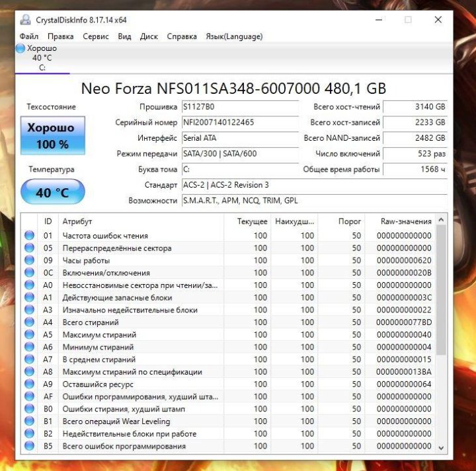This screenshot has height=471, width=476.
Task: Click the CrystalDiskInfo app icon in title bar
Action: tap(25, 20)
